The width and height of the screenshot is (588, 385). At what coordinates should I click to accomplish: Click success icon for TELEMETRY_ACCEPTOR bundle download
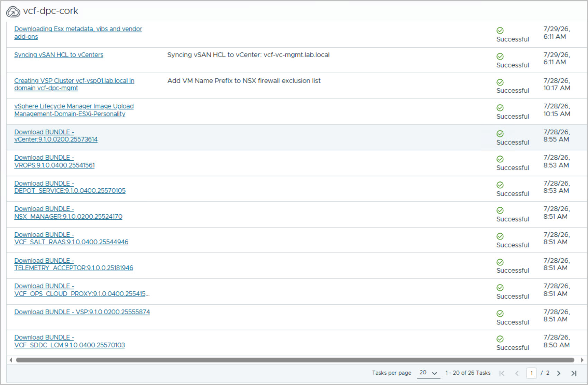click(500, 262)
